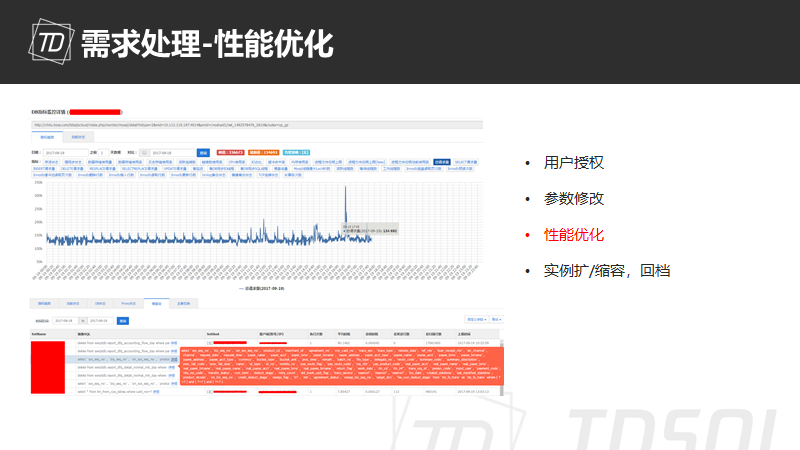This screenshot has width=800, height=450.
Task: Select the highlighted dark blue metric tag
Action: [x=442, y=162]
